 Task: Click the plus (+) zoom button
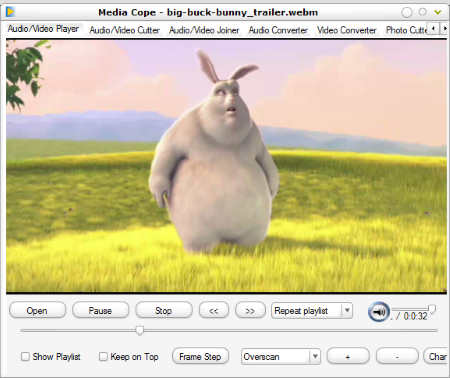pos(348,356)
